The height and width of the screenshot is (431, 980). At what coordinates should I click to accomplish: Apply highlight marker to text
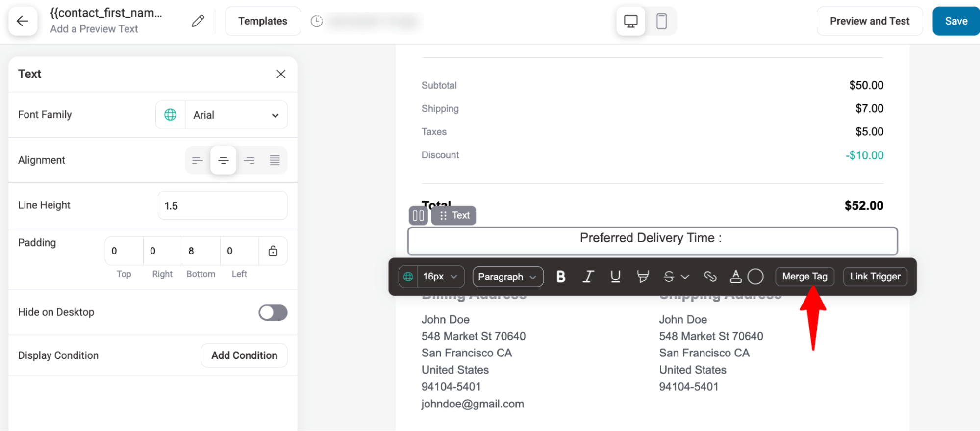(642, 277)
